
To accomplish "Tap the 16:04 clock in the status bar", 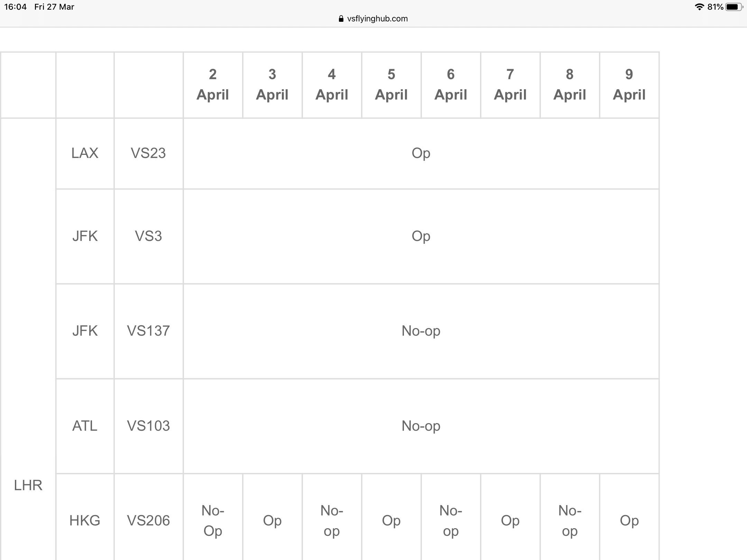I will pos(16,7).
